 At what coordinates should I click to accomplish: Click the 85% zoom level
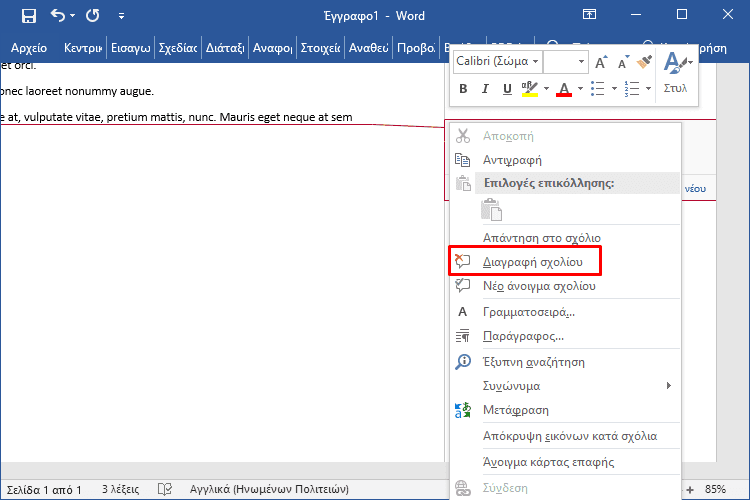click(x=715, y=489)
